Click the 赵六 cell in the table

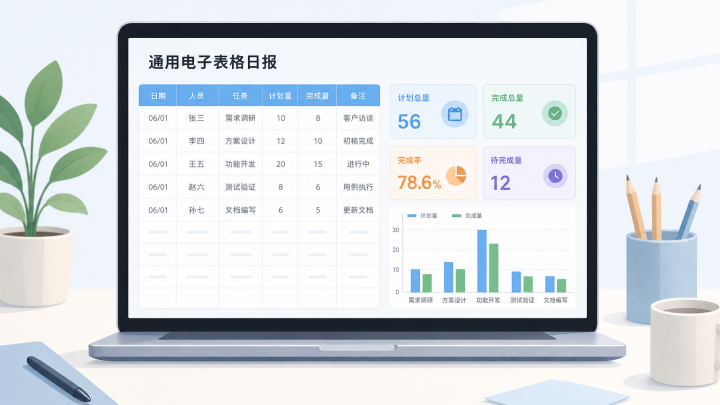(197, 187)
